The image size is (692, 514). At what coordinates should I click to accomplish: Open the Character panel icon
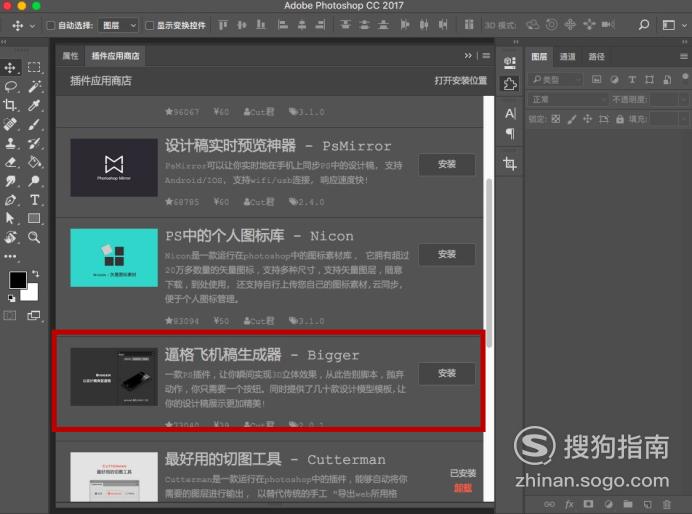coord(510,114)
